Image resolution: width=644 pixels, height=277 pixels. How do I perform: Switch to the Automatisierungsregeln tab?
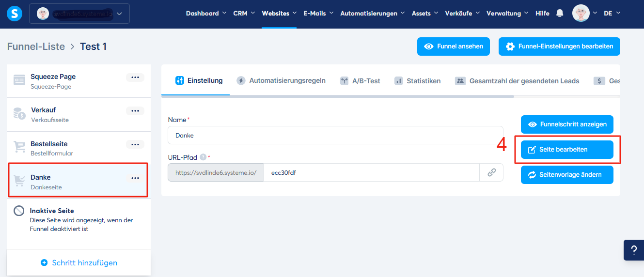pyautogui.click(x=281, y=80)
